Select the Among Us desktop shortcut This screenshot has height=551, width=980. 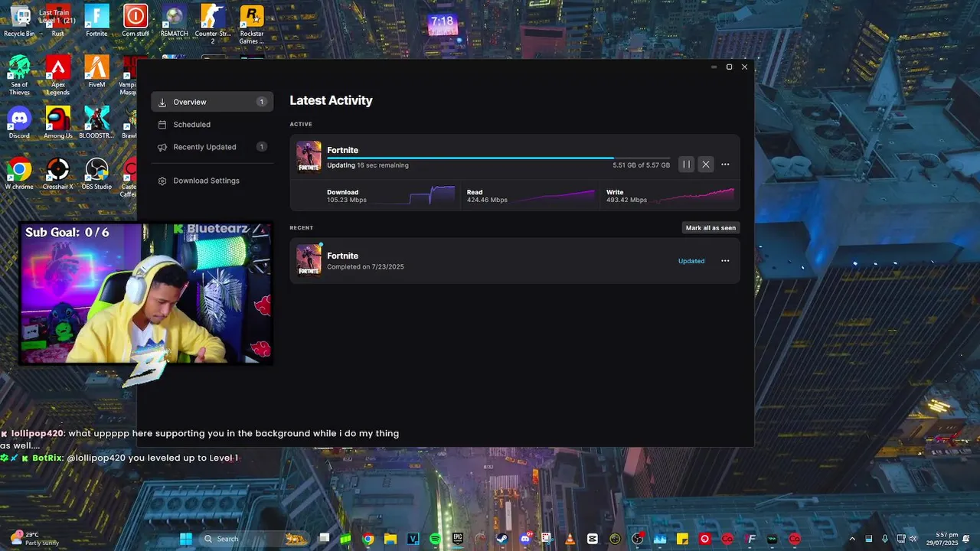pyautogui.click(x=57, y=122)
